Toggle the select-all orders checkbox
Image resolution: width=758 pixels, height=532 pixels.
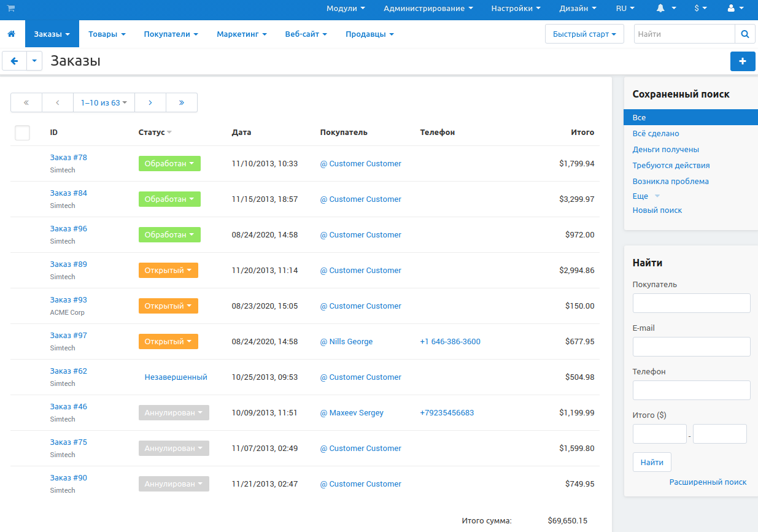pos(22,133)
